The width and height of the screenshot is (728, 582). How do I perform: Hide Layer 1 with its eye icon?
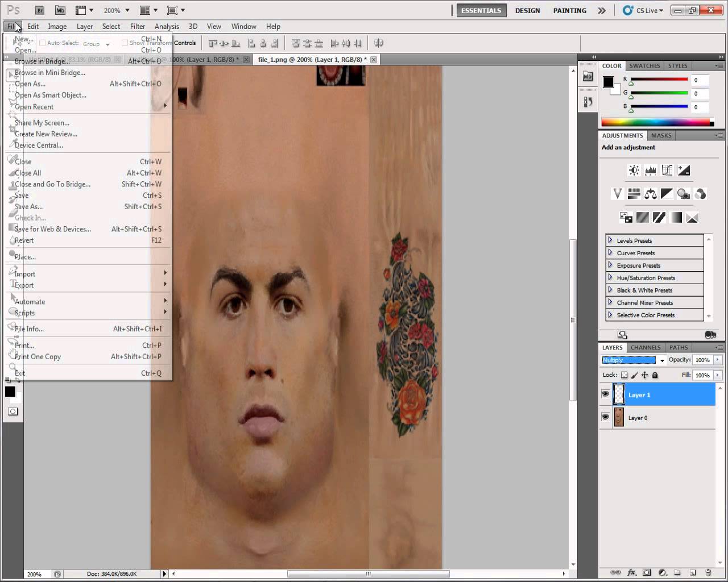click(x=605, y=394)
